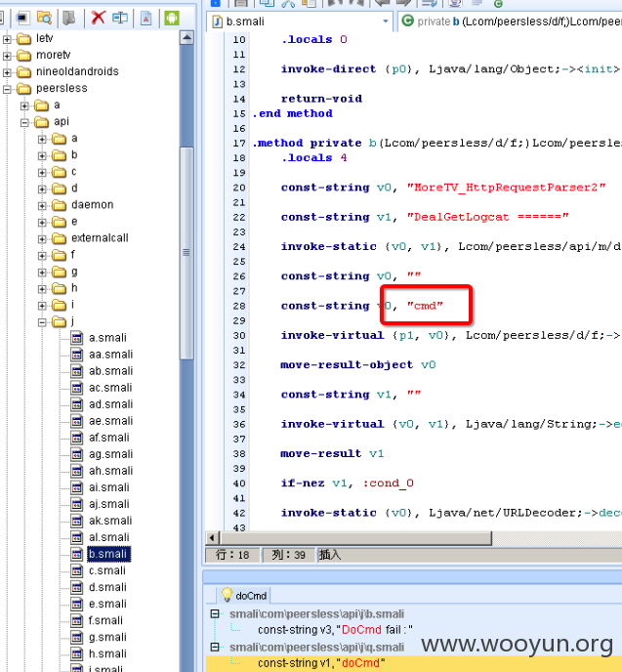Collapse the j folder node
The image size is (622, 672).
tap(42, 322)
